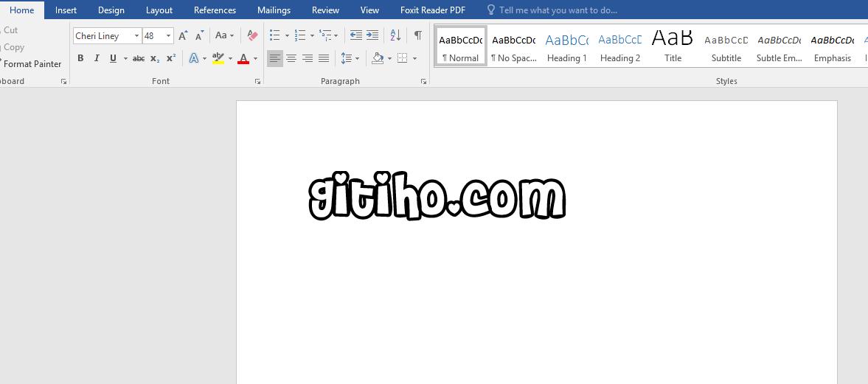
Task: Open bullet library dropdown arrow
Action: pyautogui.click(x=287, y=36)
